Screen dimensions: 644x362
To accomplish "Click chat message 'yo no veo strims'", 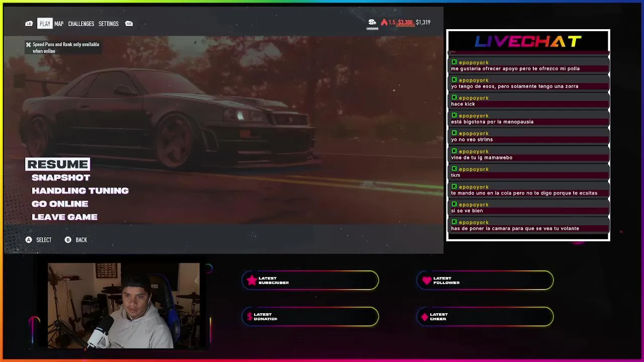I will point(472,140).
